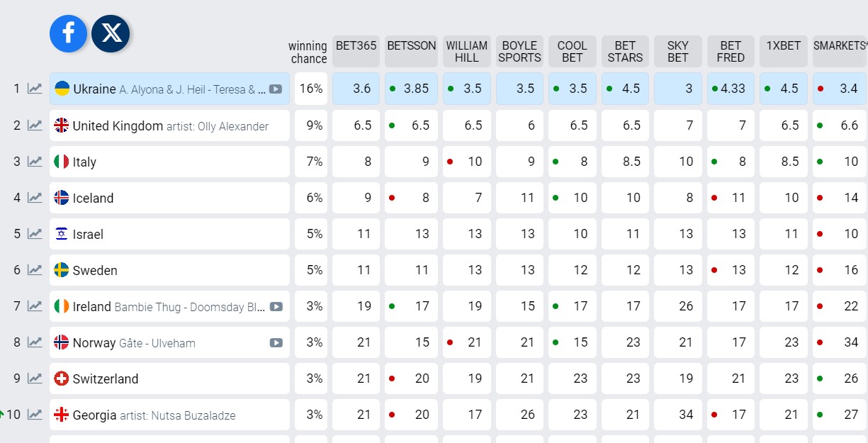Share the page on X

pyautogui.click(x=111, y=33)
